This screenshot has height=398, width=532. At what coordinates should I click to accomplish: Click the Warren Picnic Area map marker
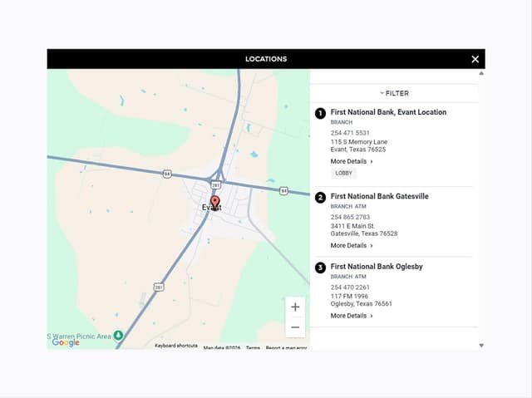118,336
